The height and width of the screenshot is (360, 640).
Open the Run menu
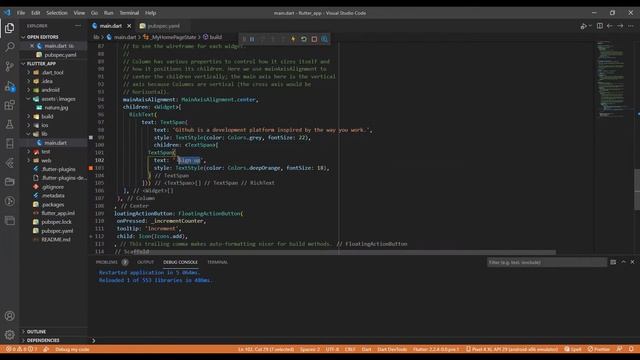tap(109, 13)
